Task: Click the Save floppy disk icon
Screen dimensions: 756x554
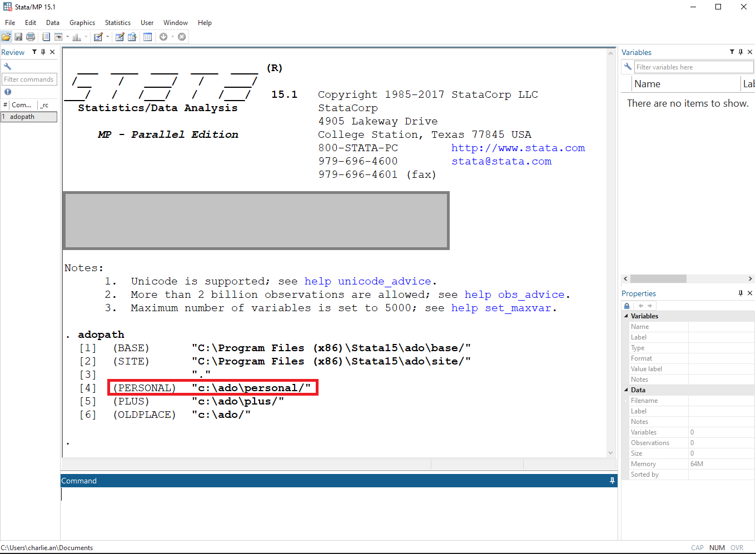Action: [18, 37]
